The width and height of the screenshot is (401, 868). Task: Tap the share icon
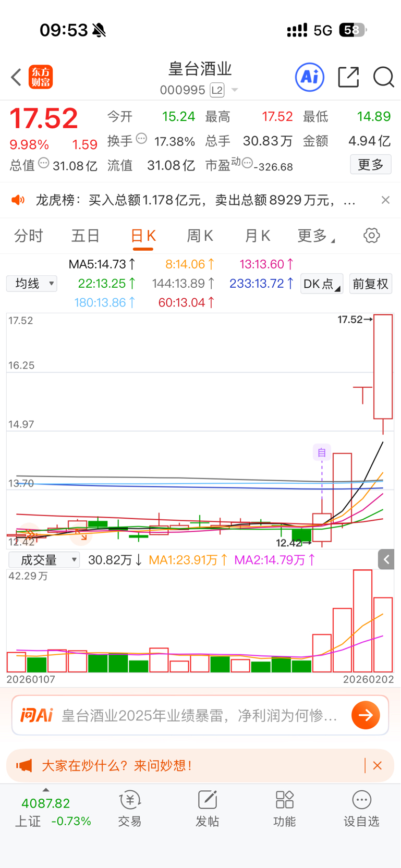click(348, 77)
